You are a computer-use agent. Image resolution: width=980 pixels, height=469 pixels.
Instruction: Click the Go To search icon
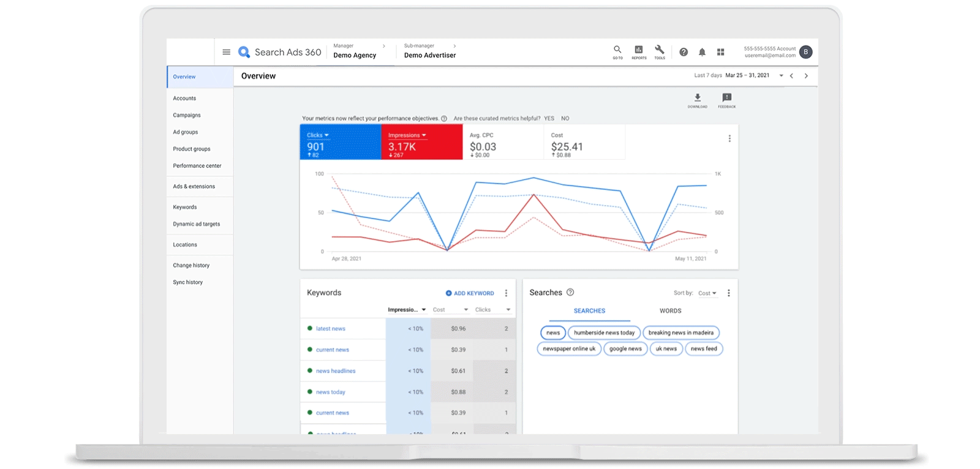[x=617, y=50]
